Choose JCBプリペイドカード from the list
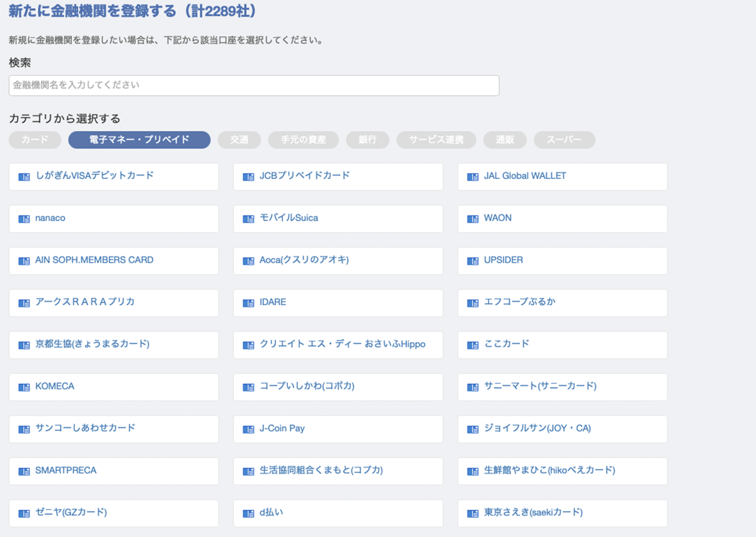 338,176
